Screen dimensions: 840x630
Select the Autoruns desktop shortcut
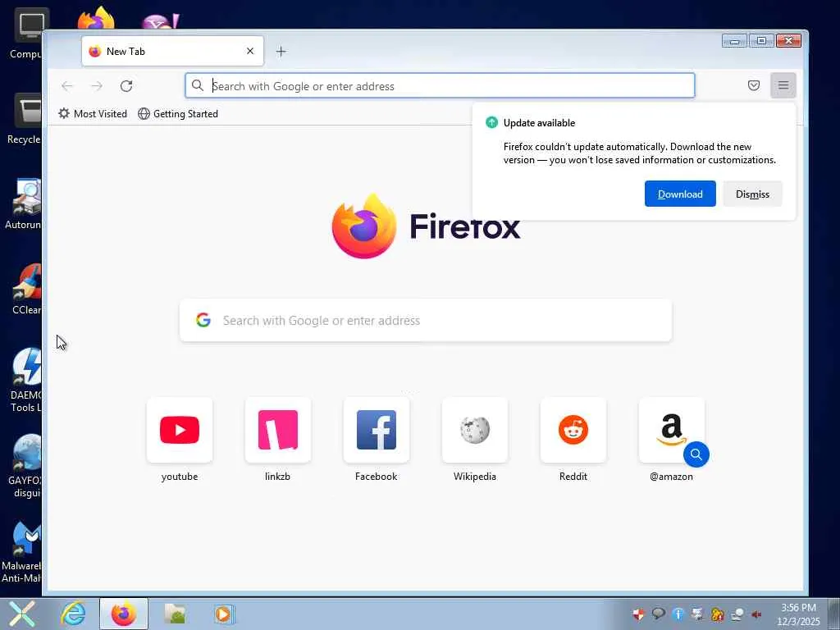click(23, 204)
